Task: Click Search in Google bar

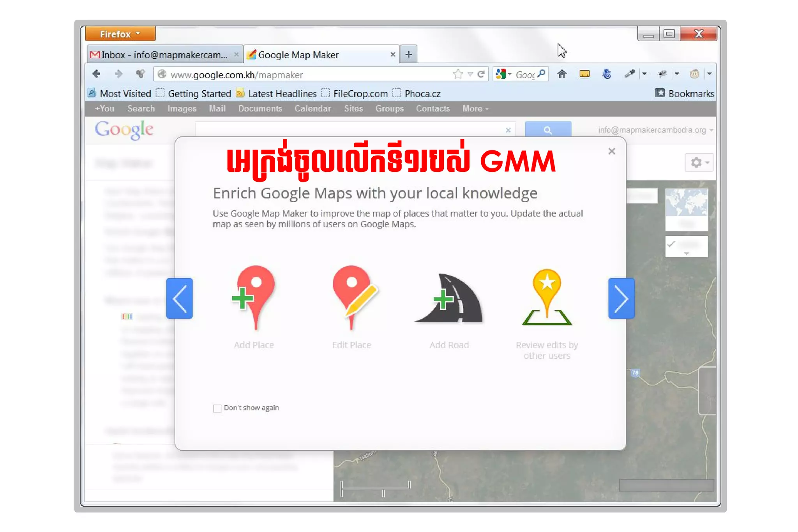Action: coord(141,109)
